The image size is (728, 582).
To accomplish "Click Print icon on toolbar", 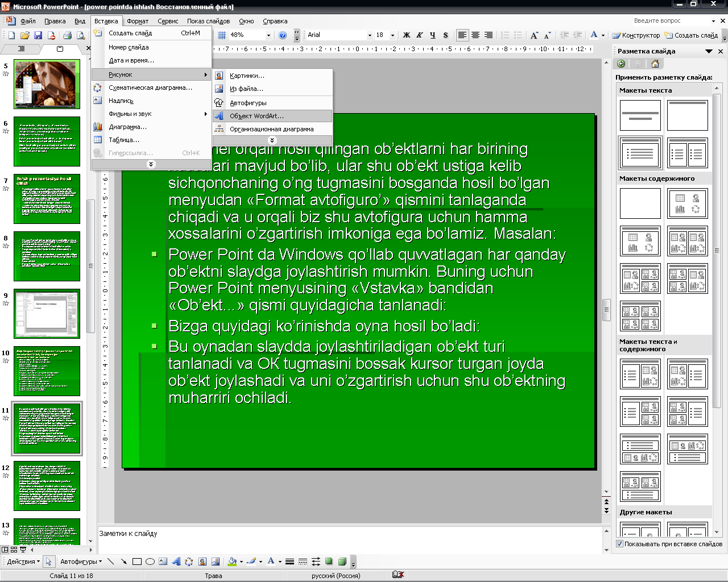I will (67, 35).
